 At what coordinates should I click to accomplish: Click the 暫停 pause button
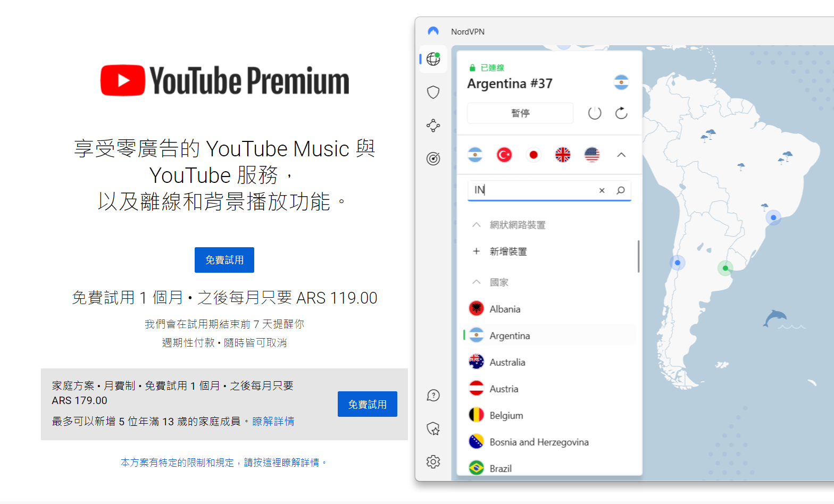point(520,113)
